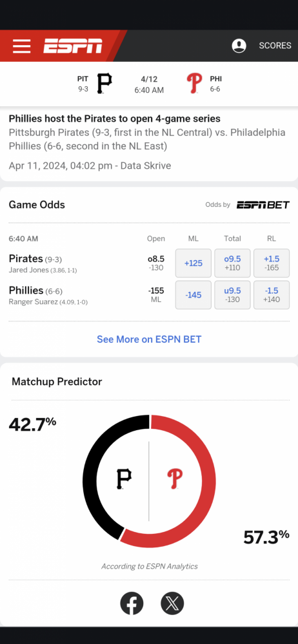The height and width of the screenshot is (644, 298).
Task: Share on Facebook
Action: tap(132, 603)
